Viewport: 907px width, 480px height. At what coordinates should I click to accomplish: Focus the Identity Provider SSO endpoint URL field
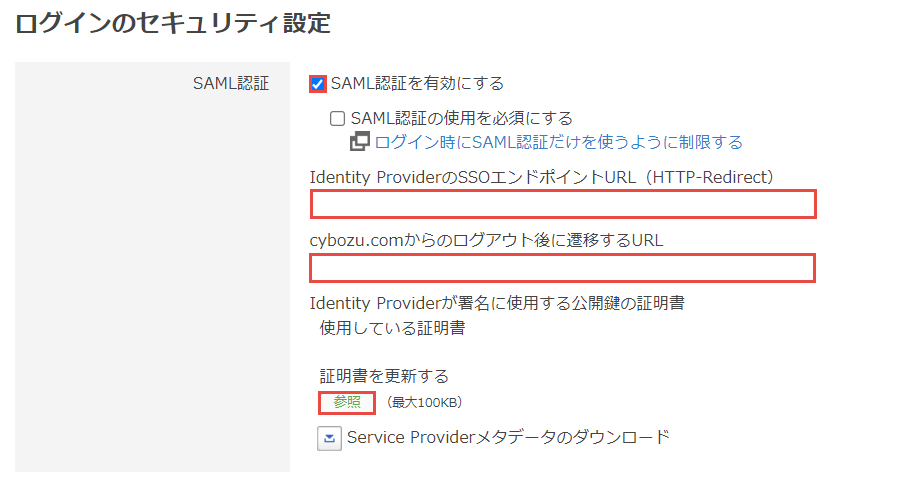pyautogui.click(x=563, y=204)
